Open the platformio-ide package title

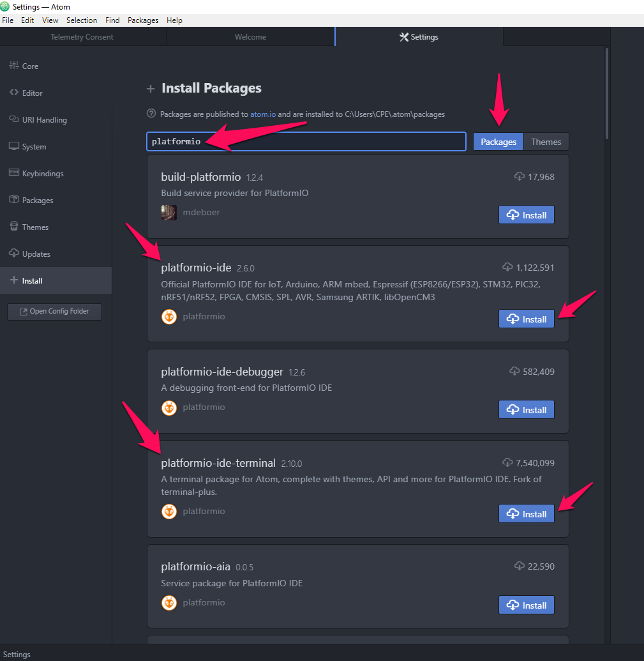[197, 267]
